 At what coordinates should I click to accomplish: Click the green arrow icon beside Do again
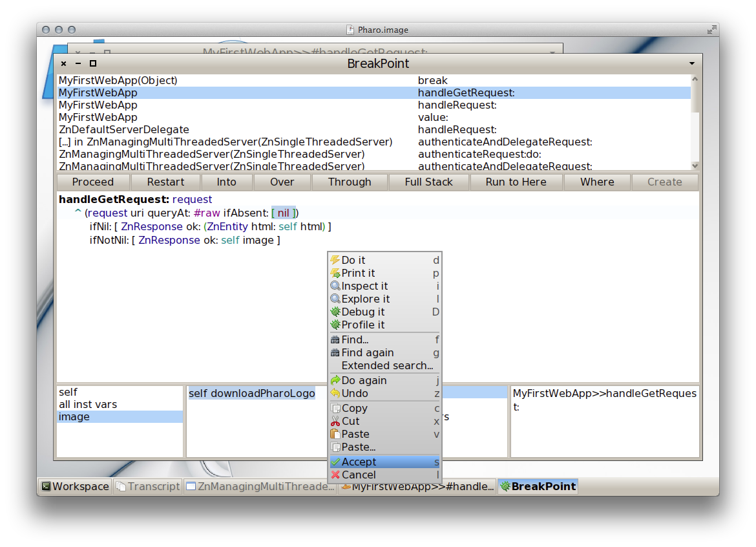coord(335,381)
